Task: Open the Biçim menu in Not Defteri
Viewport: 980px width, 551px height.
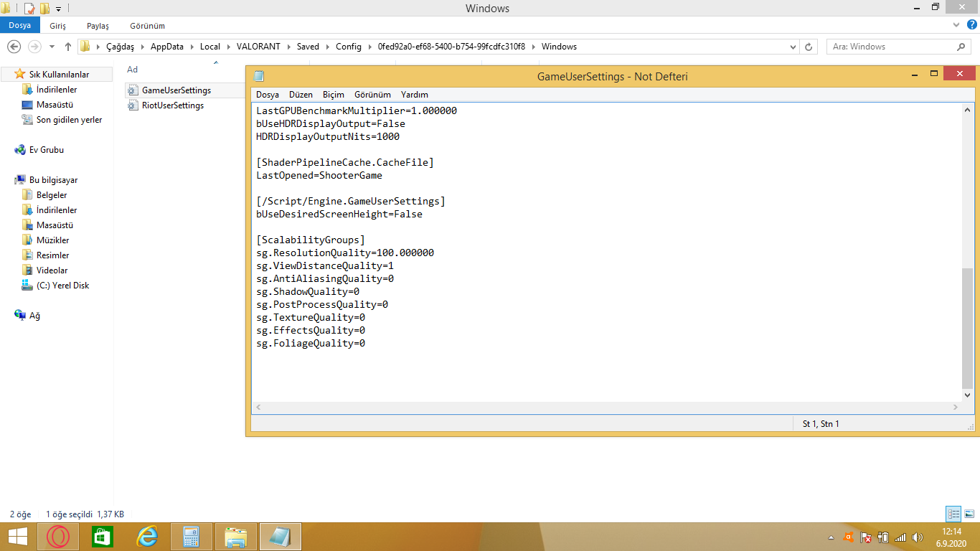Action: click(x=334, y=95)
